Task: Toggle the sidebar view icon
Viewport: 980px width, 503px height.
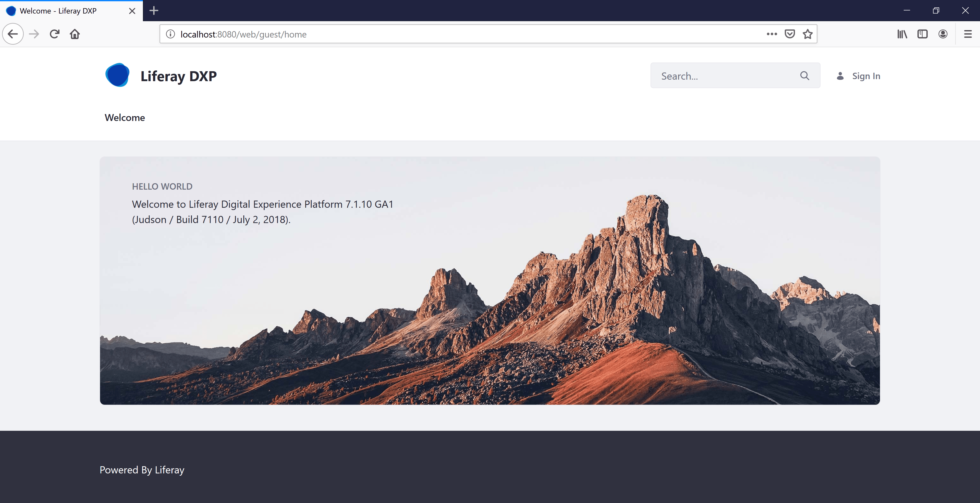Action: pos(923,34)
